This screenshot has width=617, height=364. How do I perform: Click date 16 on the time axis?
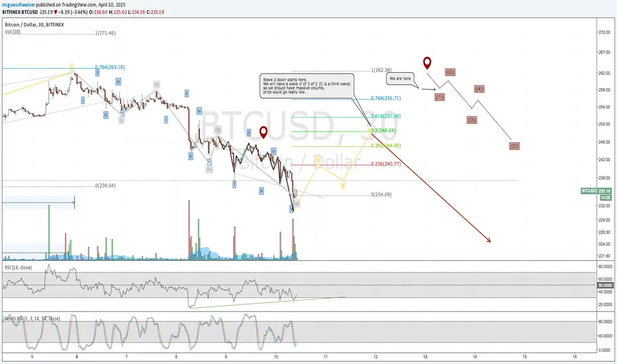tap(575, 357)
